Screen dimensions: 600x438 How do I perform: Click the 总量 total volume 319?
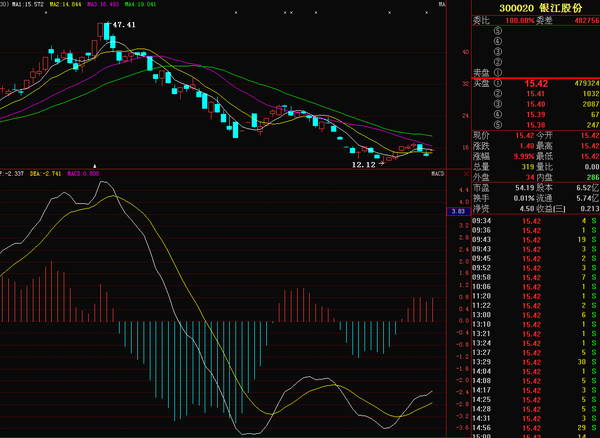pyautogui.click(x=528, y=167)
